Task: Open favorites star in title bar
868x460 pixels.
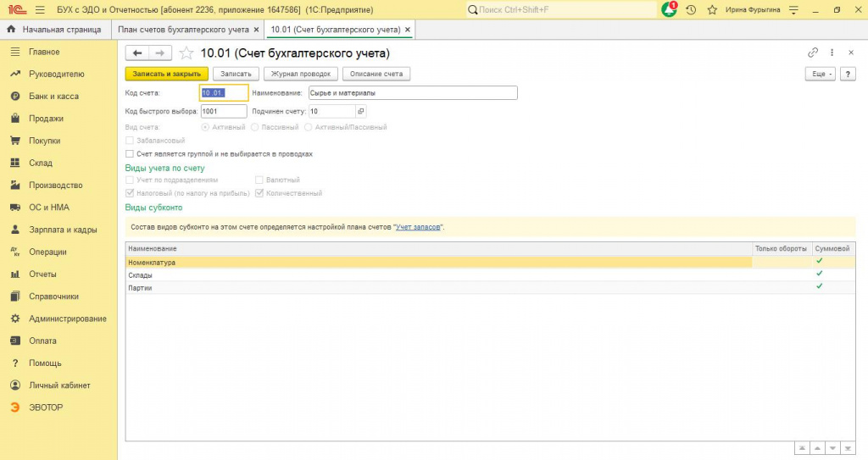Action: [x=712, y=10]
